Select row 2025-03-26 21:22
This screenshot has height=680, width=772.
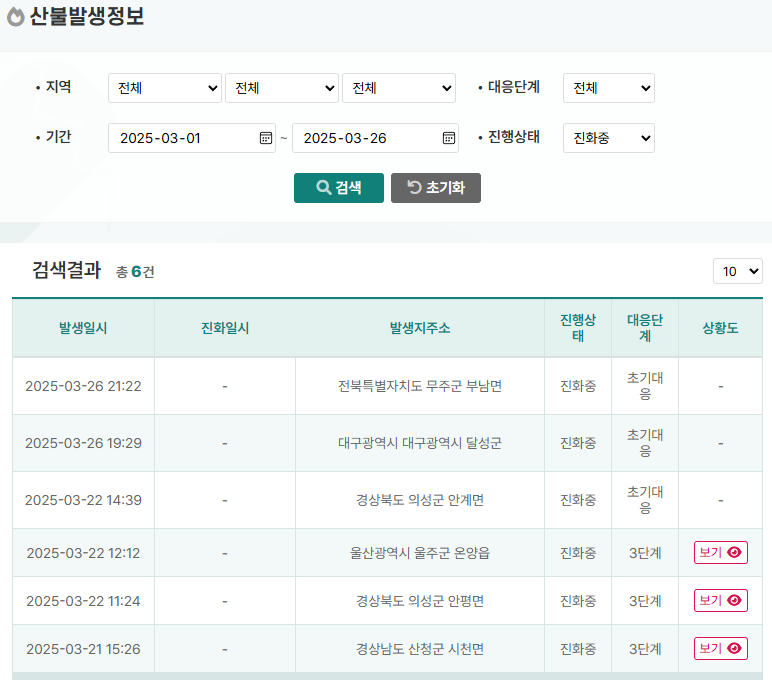[387, 386]
